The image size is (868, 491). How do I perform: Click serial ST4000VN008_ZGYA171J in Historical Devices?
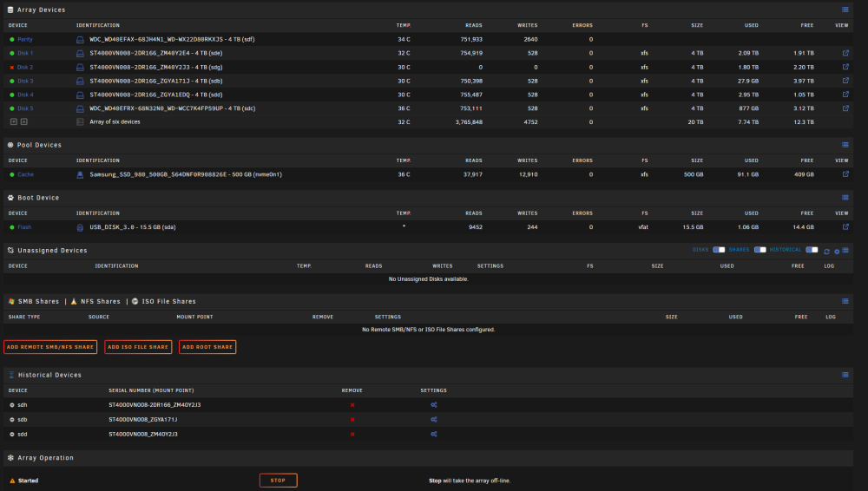(143, 420)
